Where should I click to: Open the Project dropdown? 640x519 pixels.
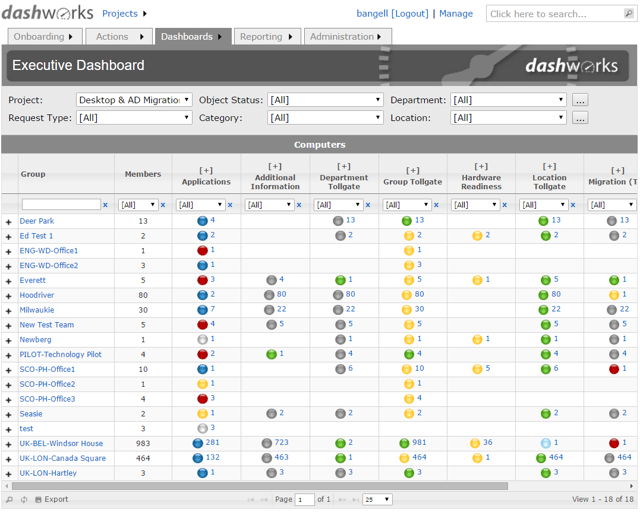(134, 100)
